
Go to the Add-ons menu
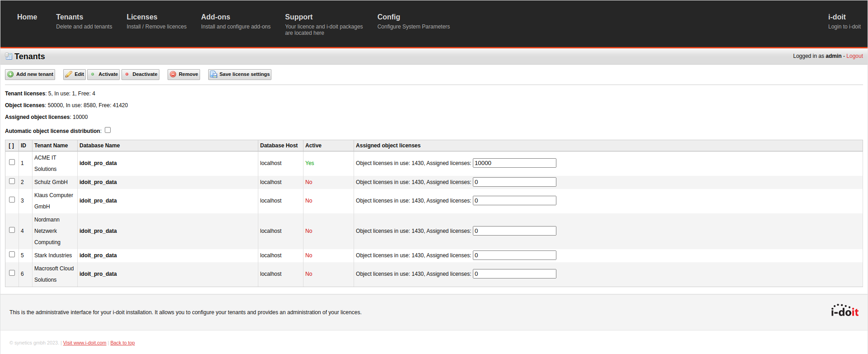(x=215, y=17)
